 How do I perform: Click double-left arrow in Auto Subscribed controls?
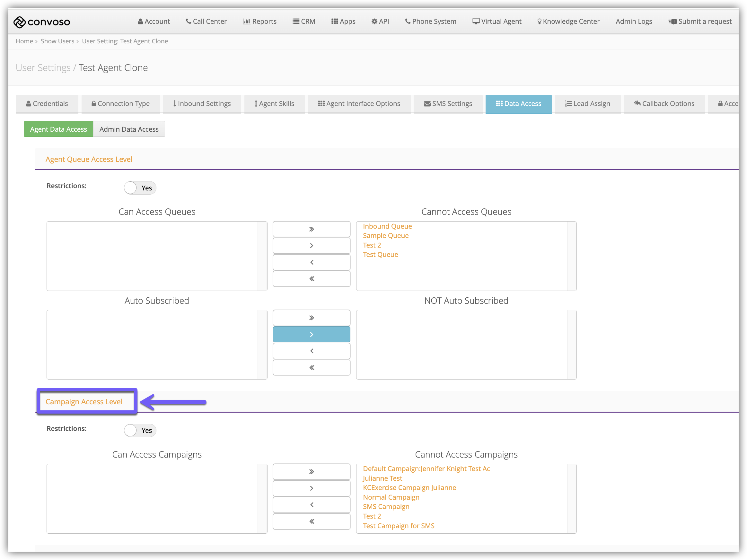pos(311,367)
